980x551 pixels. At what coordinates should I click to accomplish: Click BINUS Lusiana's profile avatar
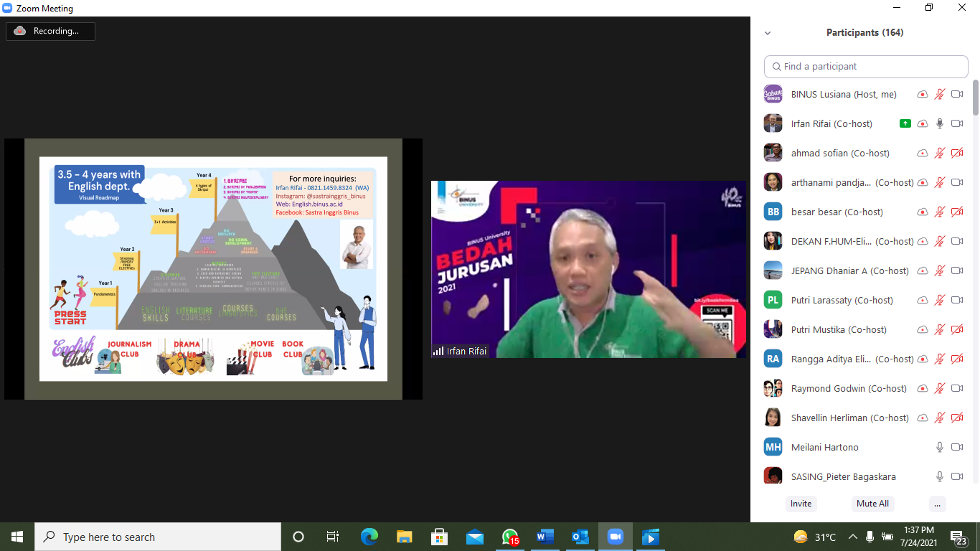(x=773, y=94)
